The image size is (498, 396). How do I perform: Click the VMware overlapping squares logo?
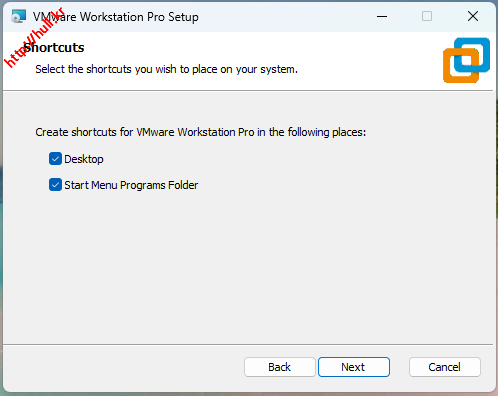coord(466,60)
